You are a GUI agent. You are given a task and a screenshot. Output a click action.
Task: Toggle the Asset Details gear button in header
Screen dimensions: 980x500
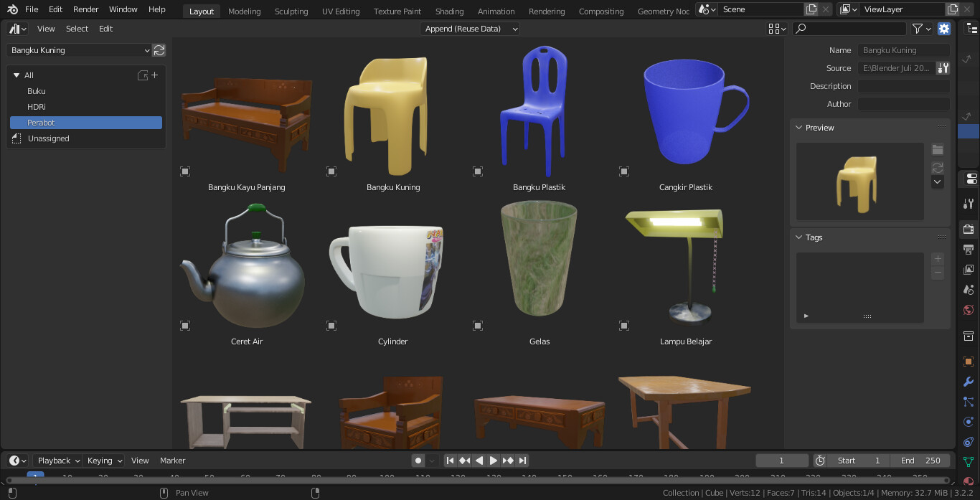pyautogui.click(x=944, y=29)
